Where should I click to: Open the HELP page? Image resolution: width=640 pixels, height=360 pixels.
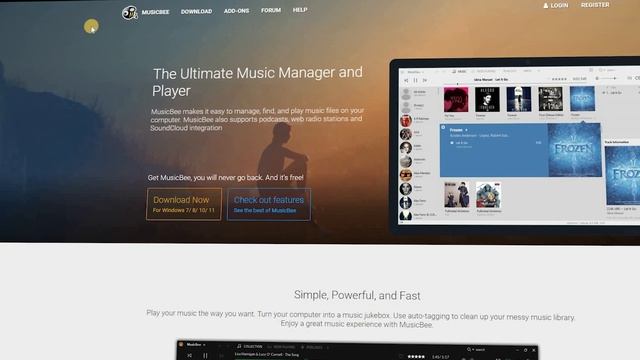point(300,9)
